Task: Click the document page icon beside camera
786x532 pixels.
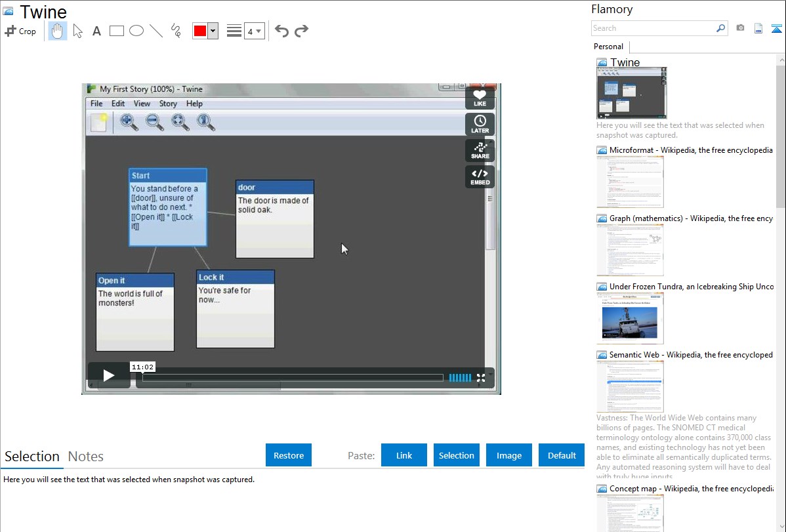Action: pos(758,28)
